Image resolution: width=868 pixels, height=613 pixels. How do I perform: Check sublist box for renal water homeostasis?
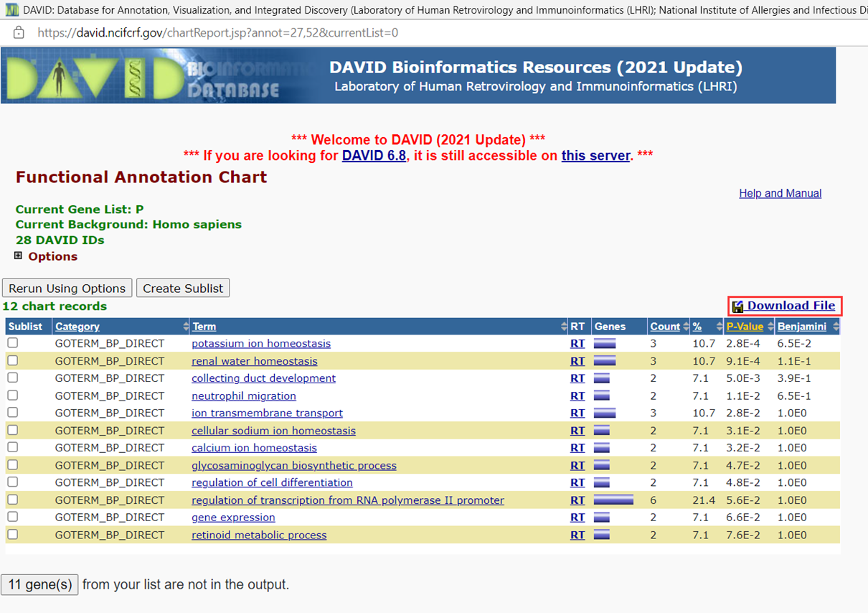13,360
